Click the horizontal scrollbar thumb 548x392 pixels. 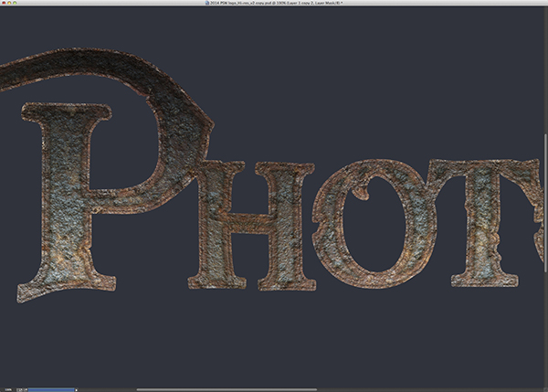coord(228,388)
